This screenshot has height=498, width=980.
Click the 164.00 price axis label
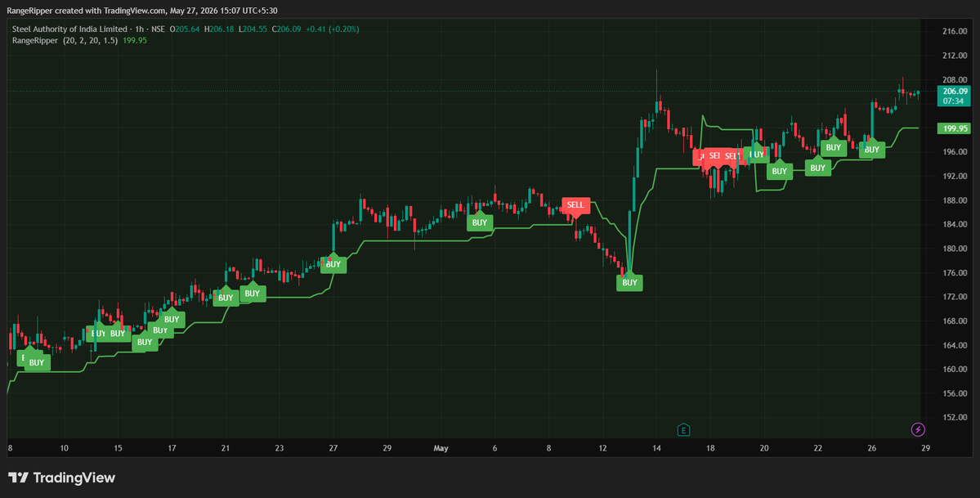click(955, 345)
